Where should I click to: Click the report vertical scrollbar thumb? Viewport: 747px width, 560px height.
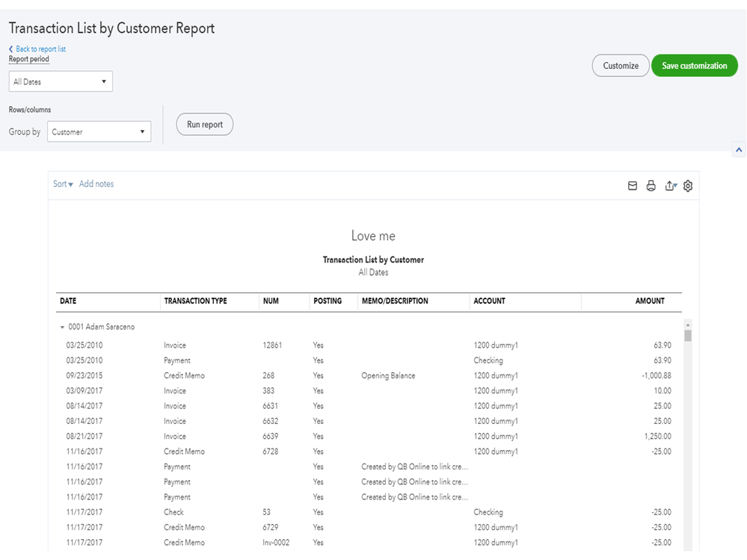tap(688, 336)
